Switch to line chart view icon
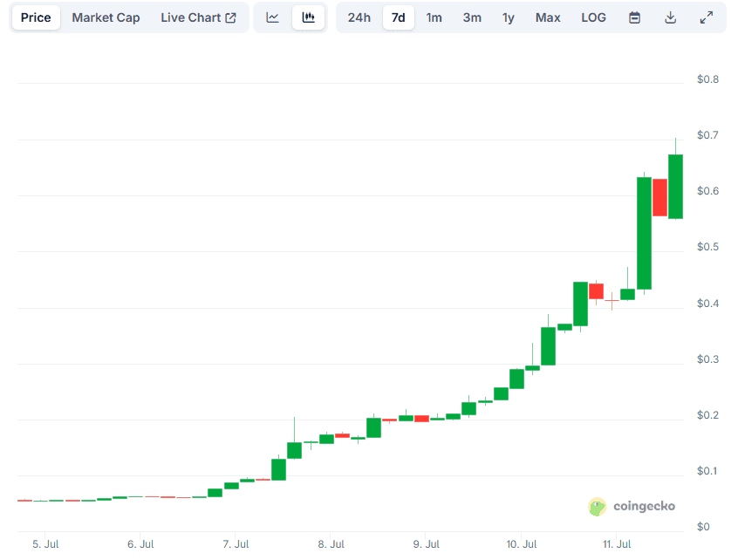Viewport: 738px width, 560px height. tap(274, 17)
